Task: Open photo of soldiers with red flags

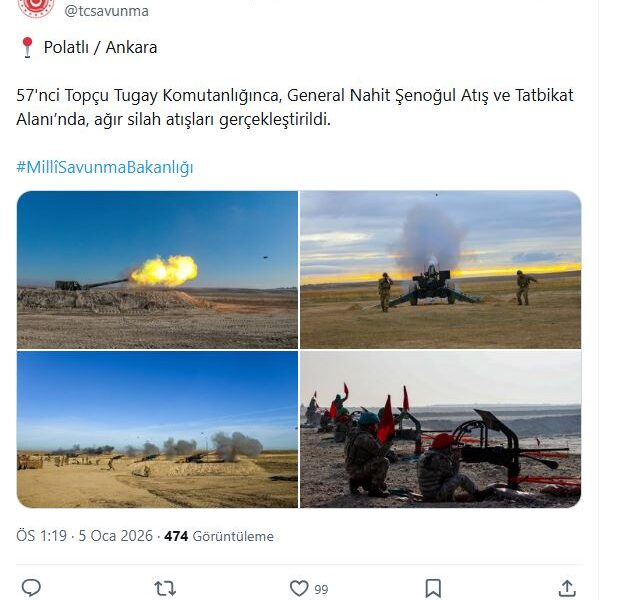Action: point(440,430)
